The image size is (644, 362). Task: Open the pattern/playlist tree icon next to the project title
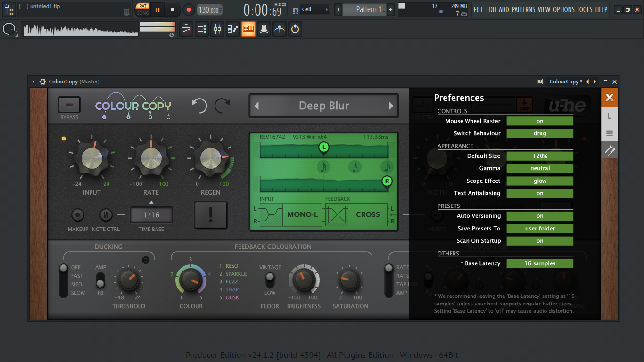coord(8,9)
